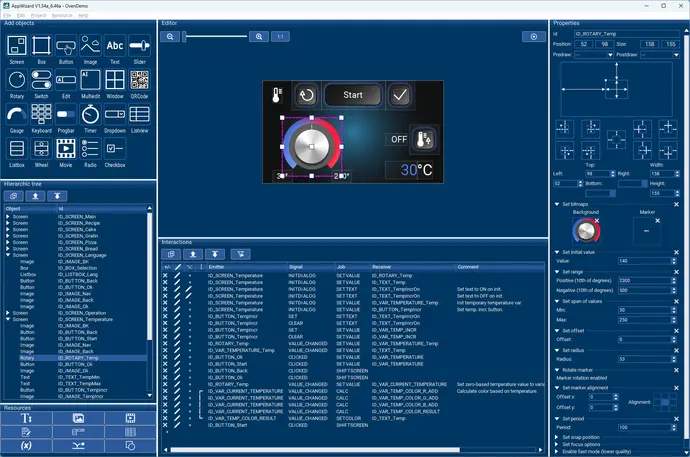This screenshot has height=457, width=690.
Task: Expand ID_SCREEN_Main in the hierarchic tree
Action: 9,215
